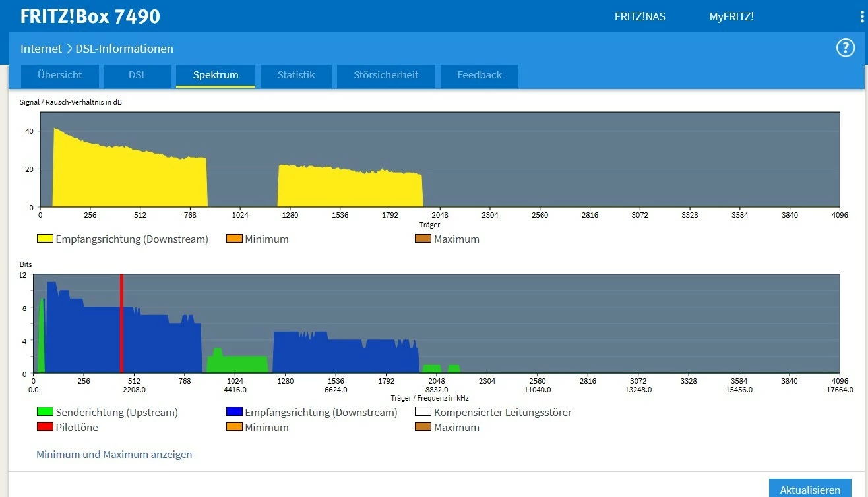Open FRITZ!NAS from the header
This screenshot has height=497, width=868.
click(x=640, y=17)
